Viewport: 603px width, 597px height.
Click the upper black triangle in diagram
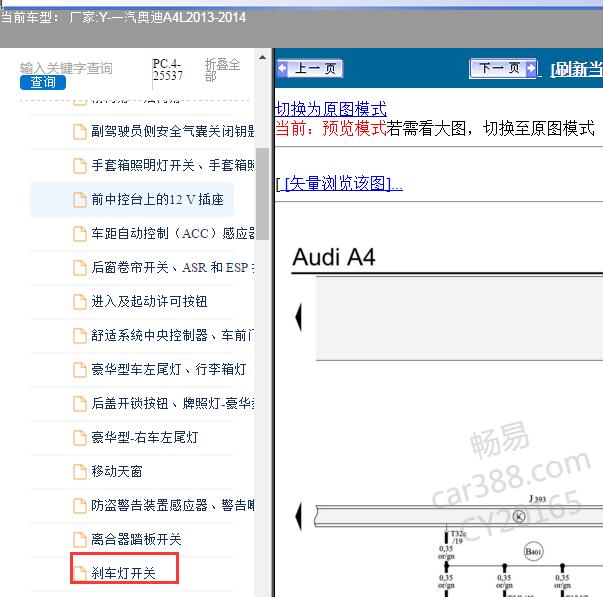click(x=298, y=317)
